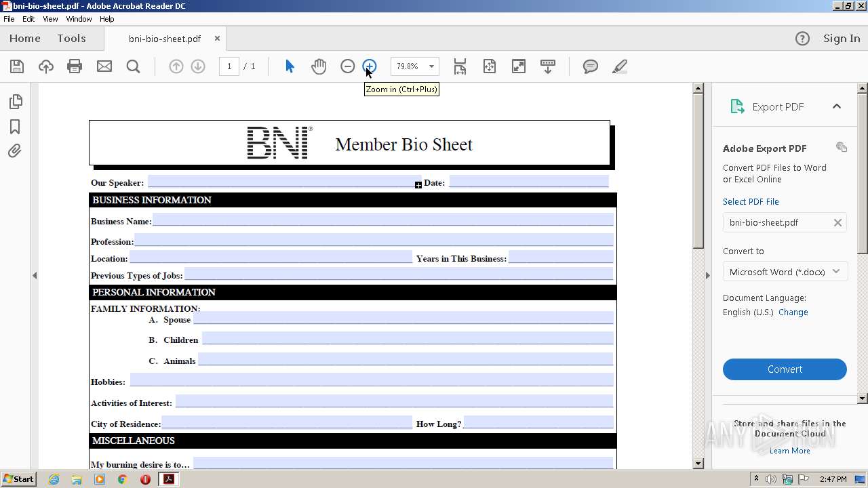Open the Find text magnifier icon
This screenshot has height=488, width=868.
(x=133, y=66)
